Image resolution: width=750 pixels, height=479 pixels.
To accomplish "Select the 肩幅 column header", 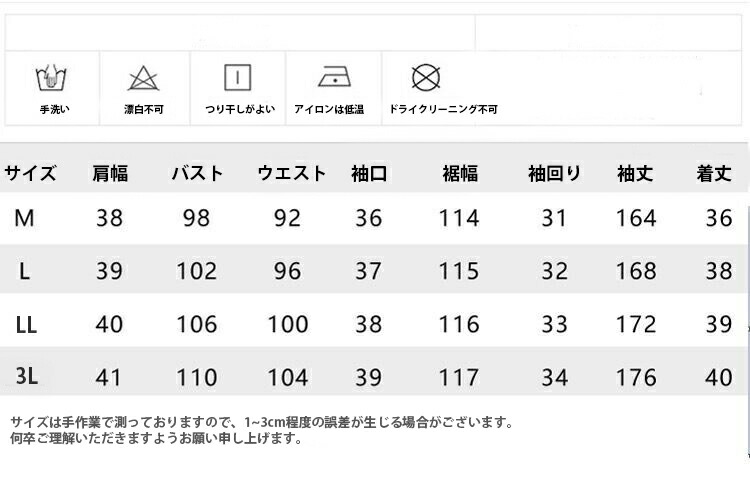I will pos(109,173).
